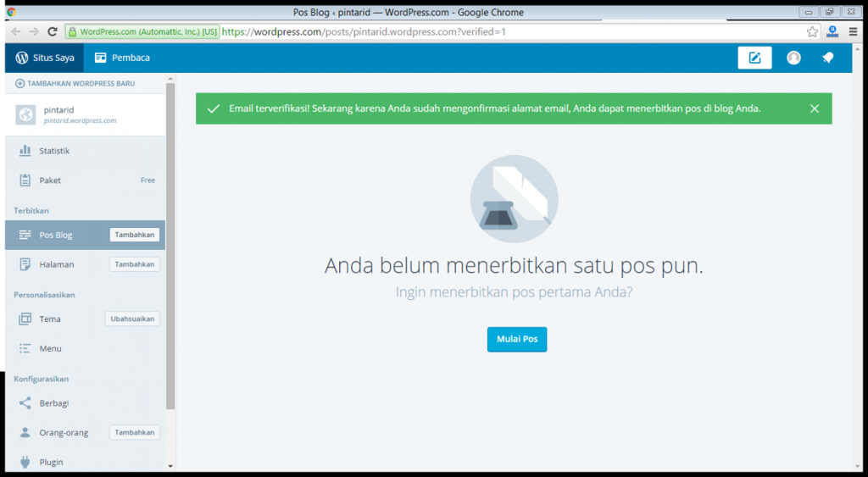
Task: Reload the page with refresh icon
Action: point(52,31)
